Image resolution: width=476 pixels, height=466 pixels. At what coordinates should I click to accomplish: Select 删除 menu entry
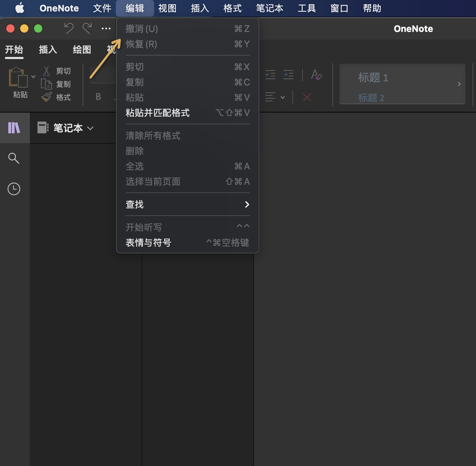click(x=188, y=151)
